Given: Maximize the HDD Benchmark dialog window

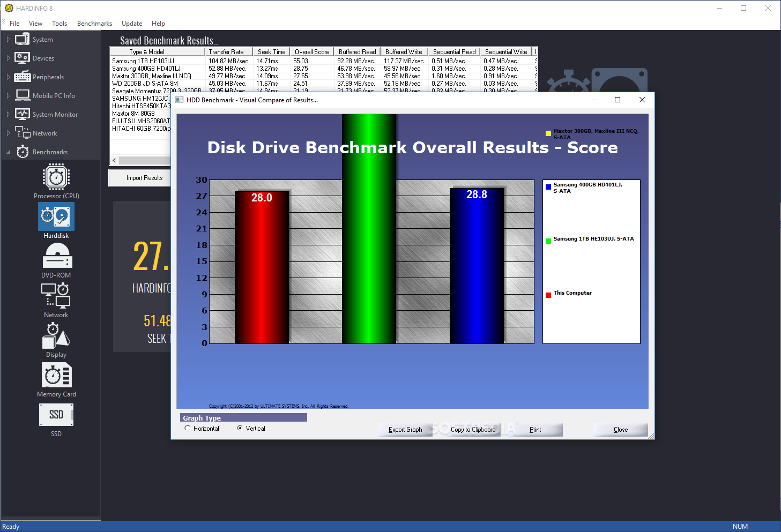Looking at the screenshot, I should click(618, 100).
